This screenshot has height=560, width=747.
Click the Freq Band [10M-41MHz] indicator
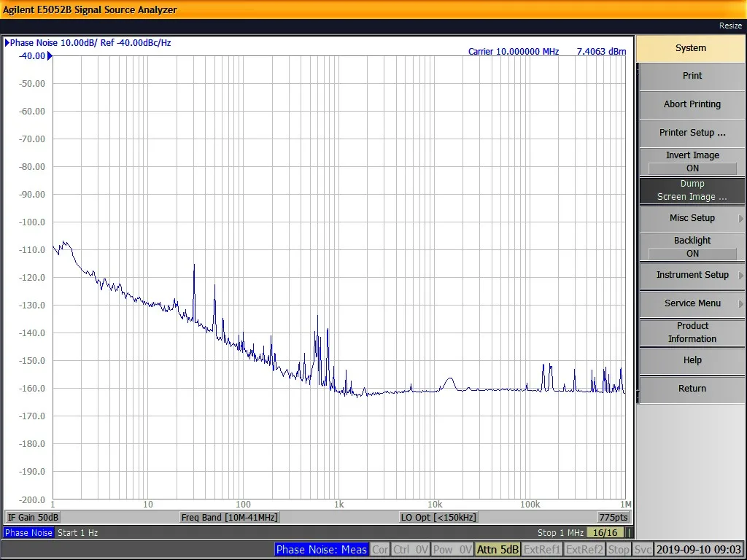coord(229,518)
